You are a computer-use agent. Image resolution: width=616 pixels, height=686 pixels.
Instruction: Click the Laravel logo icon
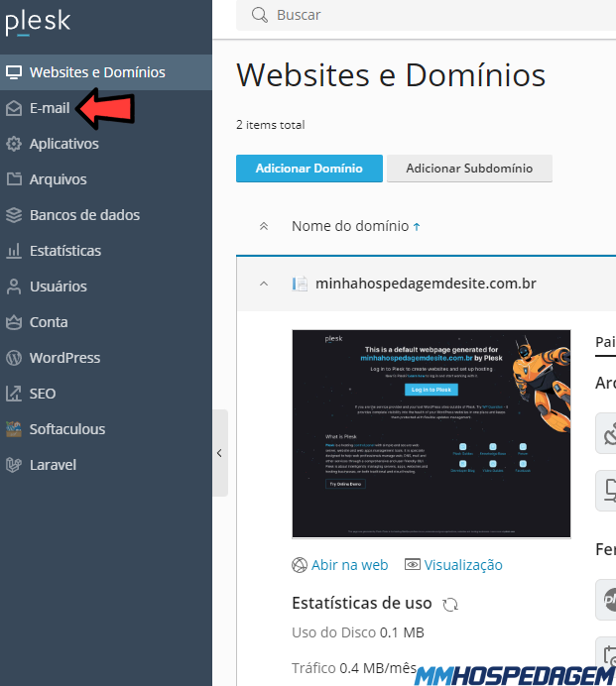[x=14, y=465]
